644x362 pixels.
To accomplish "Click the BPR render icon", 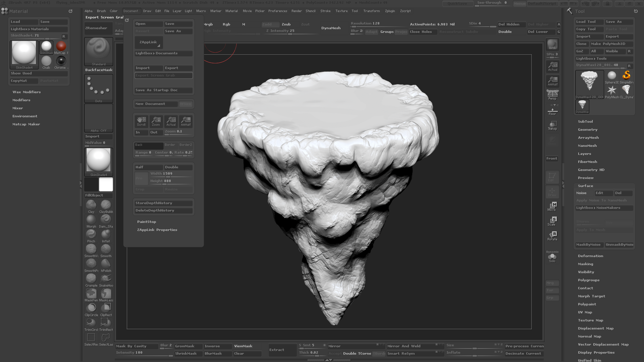I will pos(552,44).
